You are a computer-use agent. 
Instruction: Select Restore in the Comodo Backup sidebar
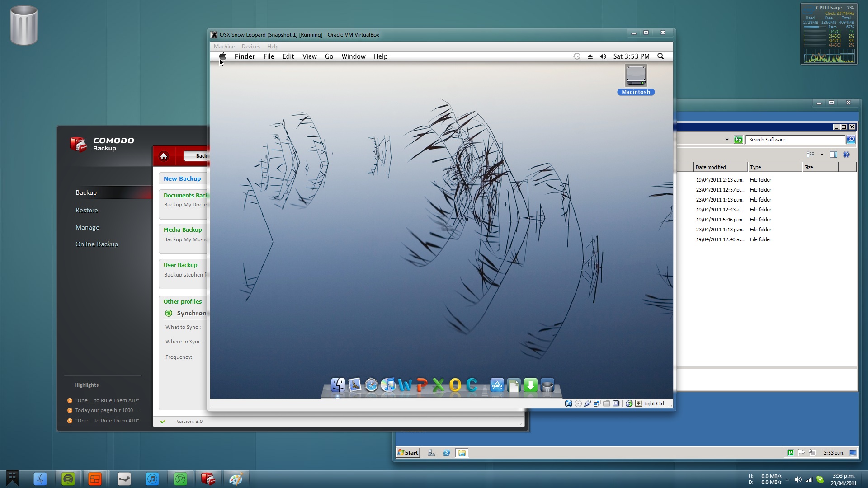point(87,210)
